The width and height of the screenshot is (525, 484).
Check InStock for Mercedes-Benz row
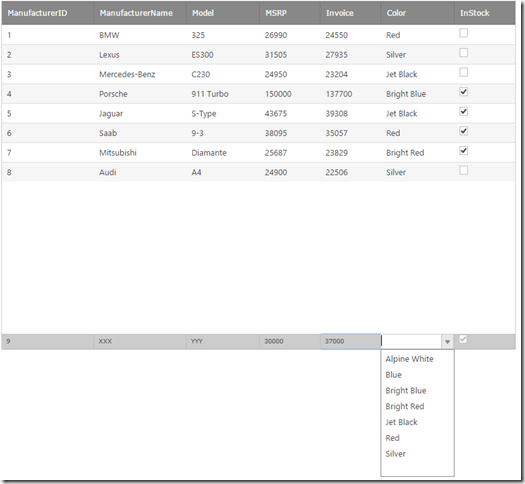tap(463, 72)
